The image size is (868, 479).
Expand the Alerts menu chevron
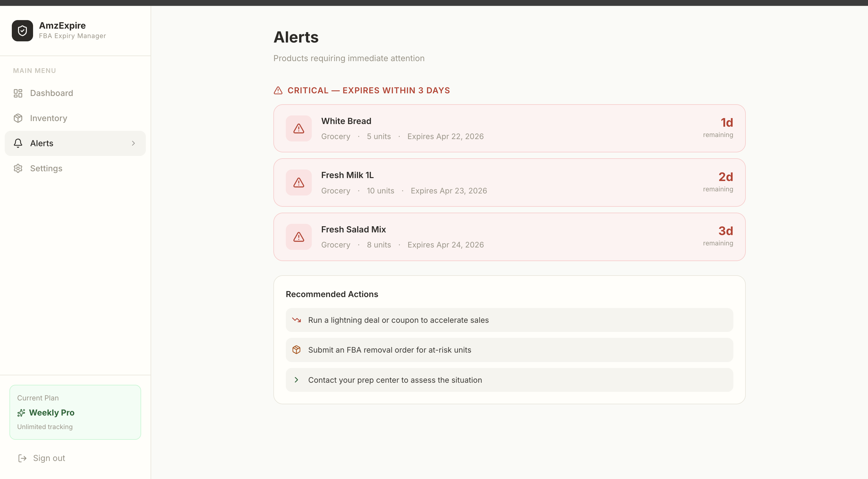(133, 143)
